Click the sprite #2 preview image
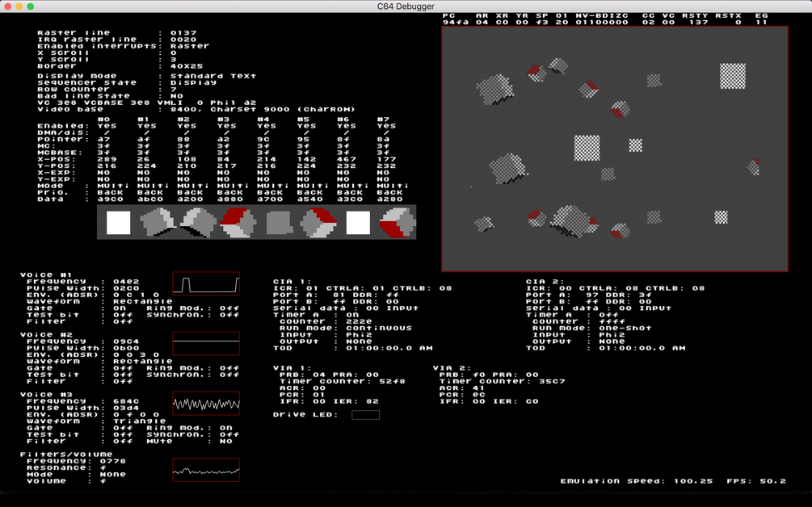Screen dimensions: 812x507 197,223
